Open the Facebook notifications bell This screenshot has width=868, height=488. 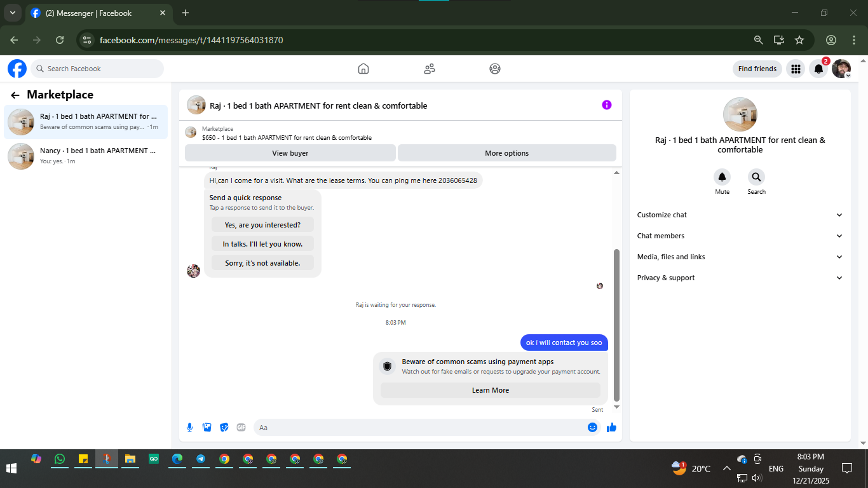pos(818,69)
